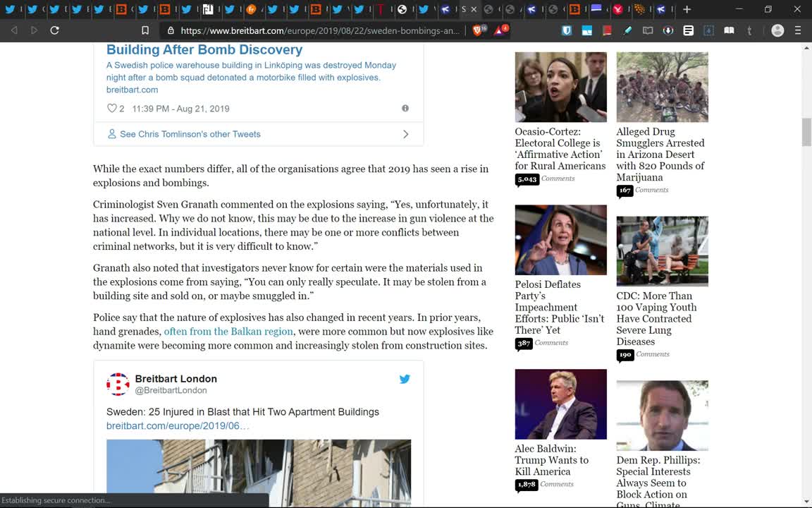Open Ocasio-Cortez article thumbnail
The height and width of the screenshot is (508, 812).
tap(561, 87)
